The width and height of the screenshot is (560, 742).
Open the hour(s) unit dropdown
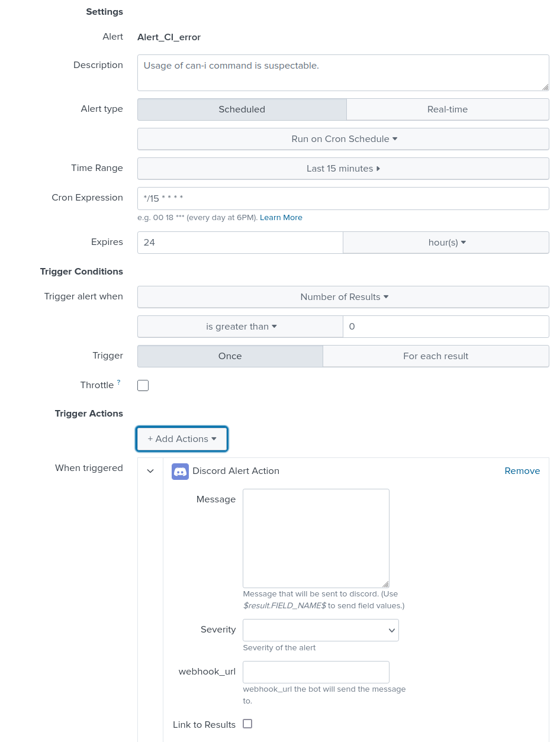446,242
